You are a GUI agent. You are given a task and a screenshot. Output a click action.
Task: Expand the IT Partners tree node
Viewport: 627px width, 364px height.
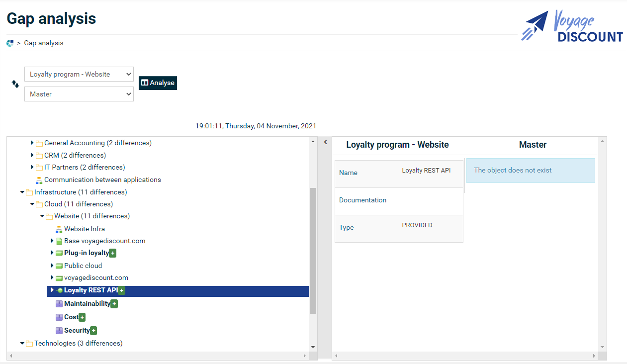pos(32,168)
